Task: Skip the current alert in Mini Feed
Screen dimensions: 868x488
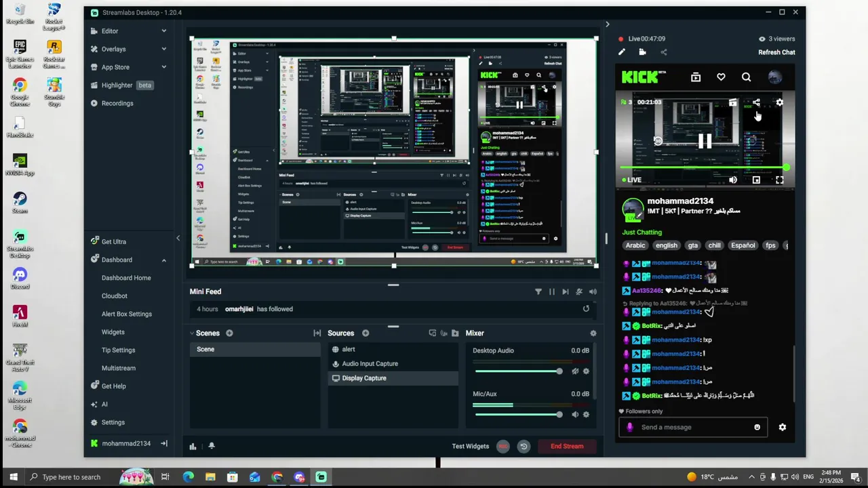Action: point(566,291)
